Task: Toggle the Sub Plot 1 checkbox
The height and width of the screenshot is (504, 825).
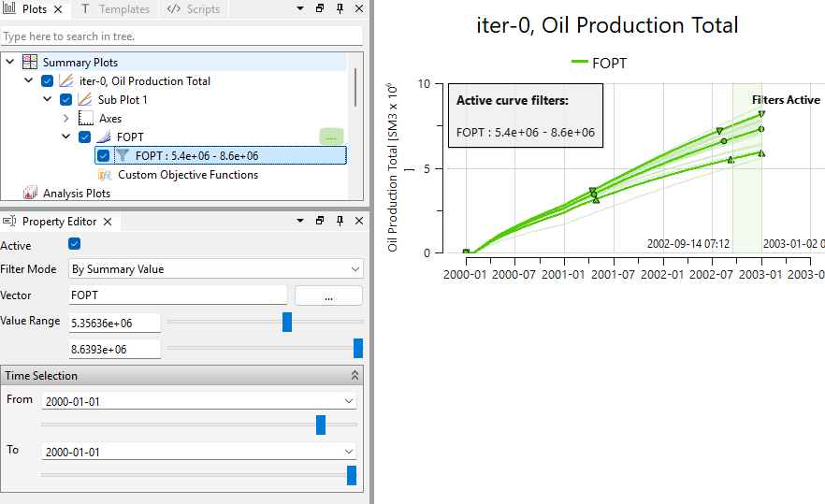Action: 65,100
